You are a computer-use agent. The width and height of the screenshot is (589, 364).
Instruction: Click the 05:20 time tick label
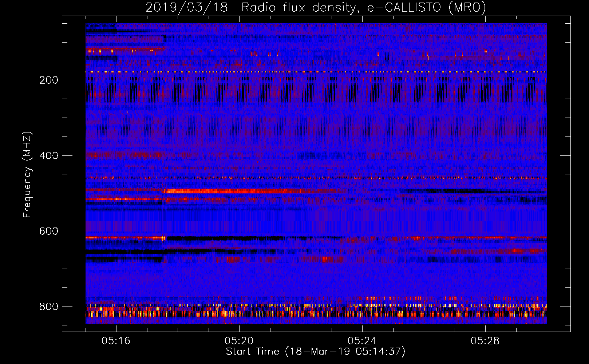[239, 341]
